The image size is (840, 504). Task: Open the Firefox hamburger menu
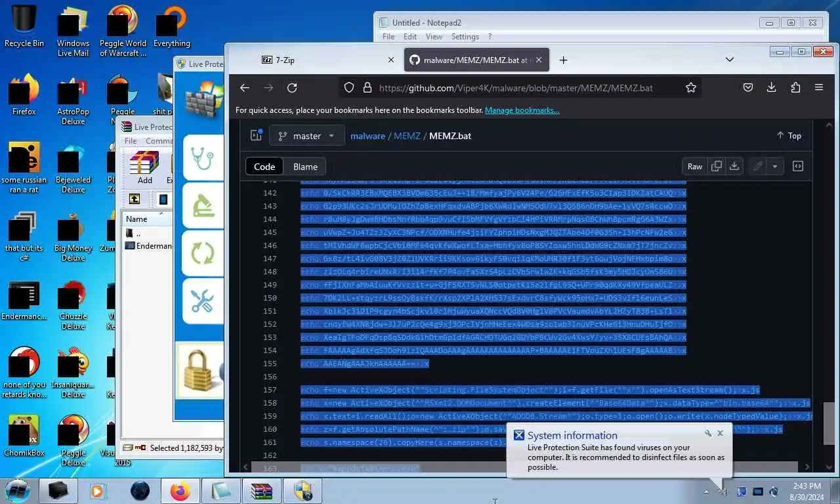coord(818,87)
